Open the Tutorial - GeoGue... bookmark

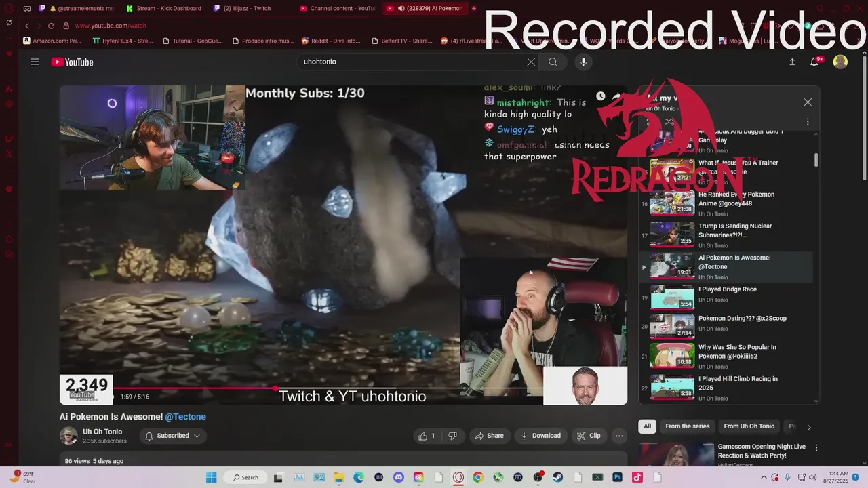point(193,41)
